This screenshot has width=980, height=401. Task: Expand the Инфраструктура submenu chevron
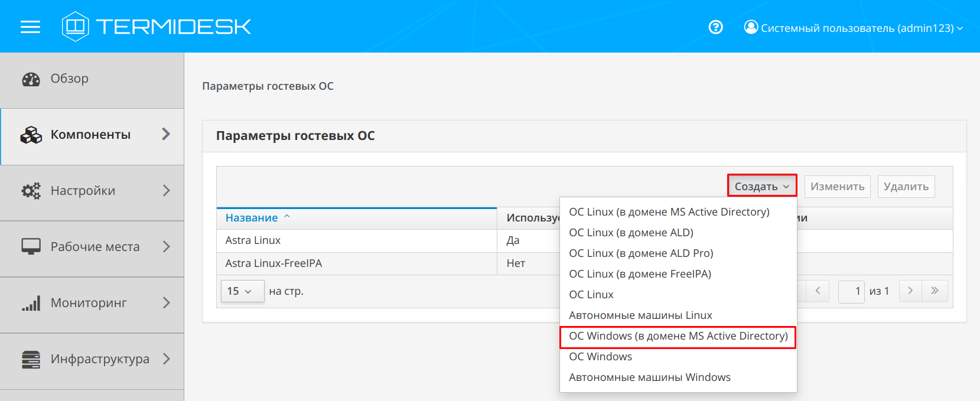point(166,358)
